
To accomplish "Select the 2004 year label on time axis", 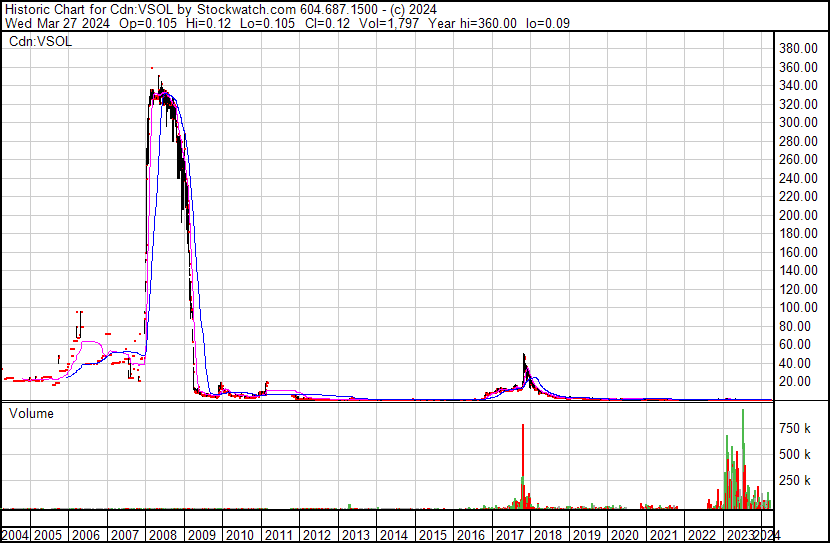I will (x=15, y=534).
